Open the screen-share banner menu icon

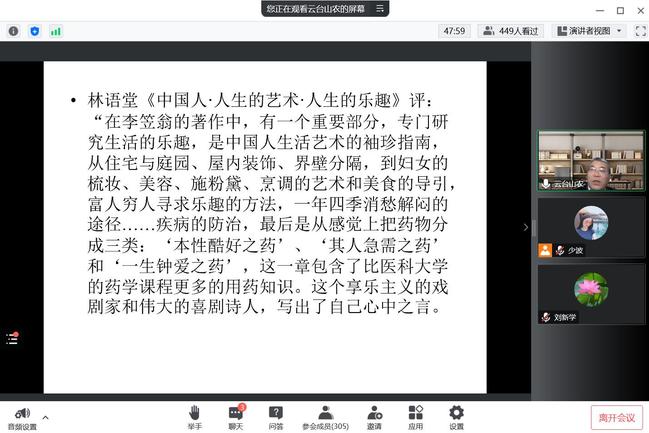pyautogui.click(x=378, y=9)
